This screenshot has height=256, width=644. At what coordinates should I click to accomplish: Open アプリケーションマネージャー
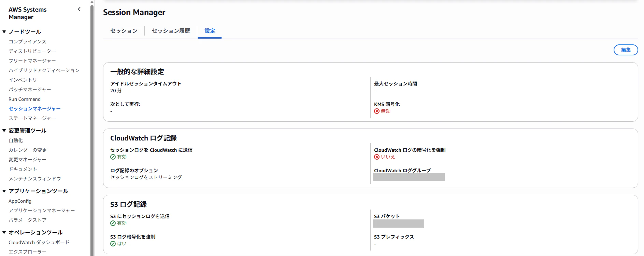[42, 210]
